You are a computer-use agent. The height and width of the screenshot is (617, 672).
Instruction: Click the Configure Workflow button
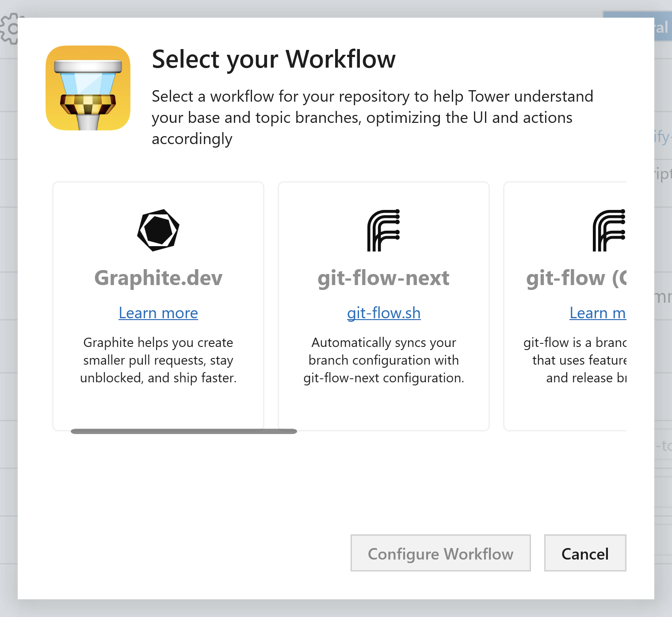pyautogui.click(x=441, y=553)
